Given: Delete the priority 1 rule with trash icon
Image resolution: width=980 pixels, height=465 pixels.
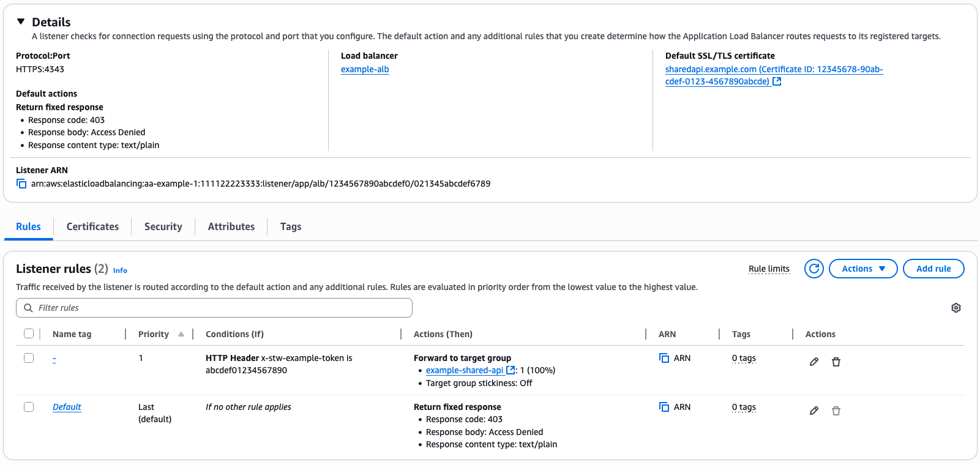Looking at the screenshot, I should click(x=836, y=362).
